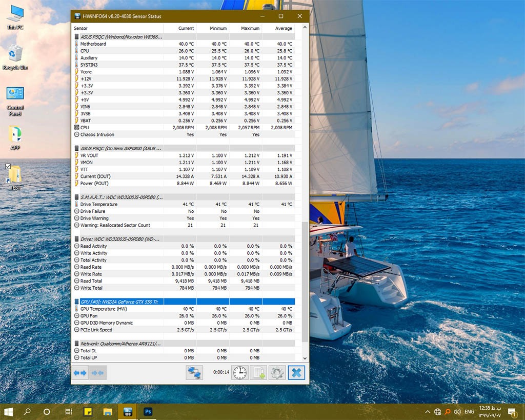The height and width of the screenshot is (420, 525).
Task: Click the ENG language indicator in taskbar
Action: click(x=469, y=412)
